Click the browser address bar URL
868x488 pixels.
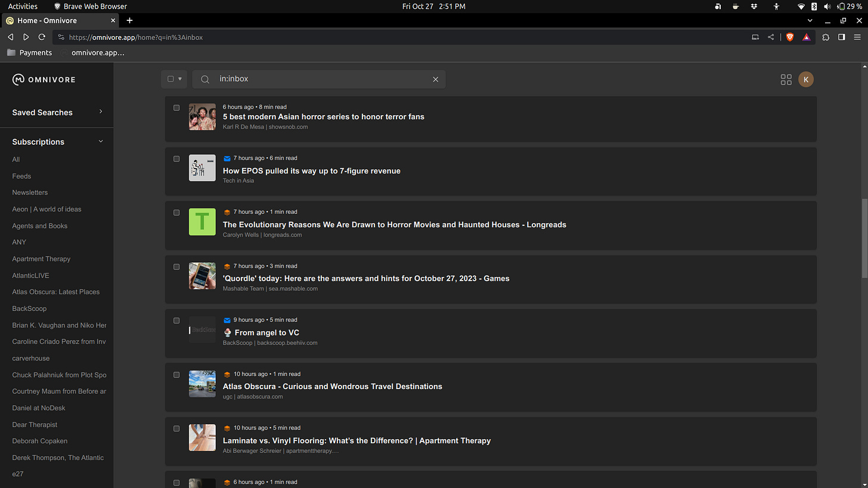136,37
